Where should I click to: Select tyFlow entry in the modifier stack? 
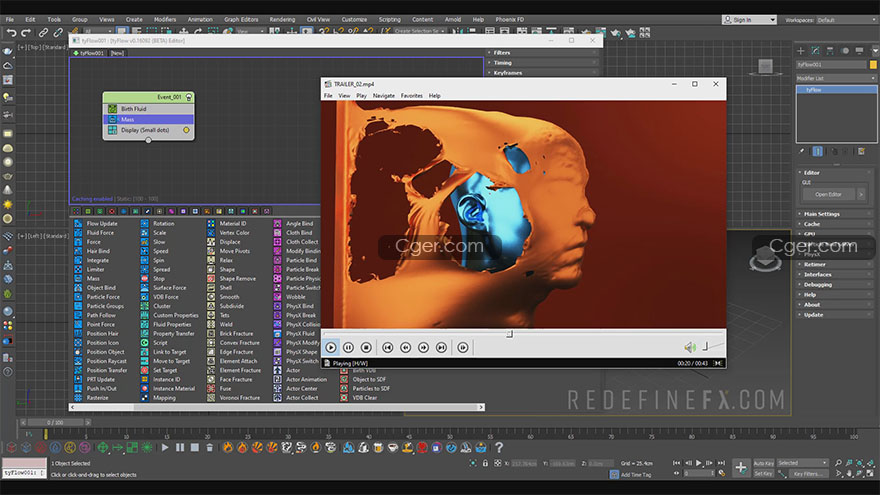pyautogui.click(x=836, y=90)
